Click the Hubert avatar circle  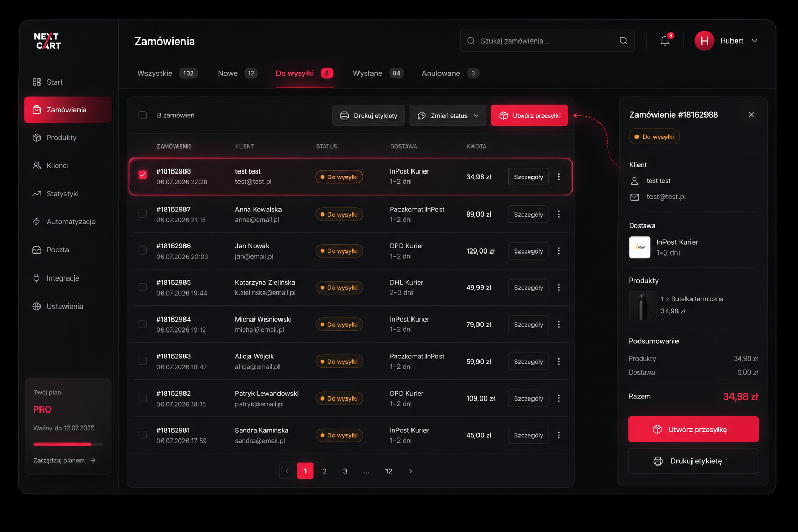pos(704,41)
